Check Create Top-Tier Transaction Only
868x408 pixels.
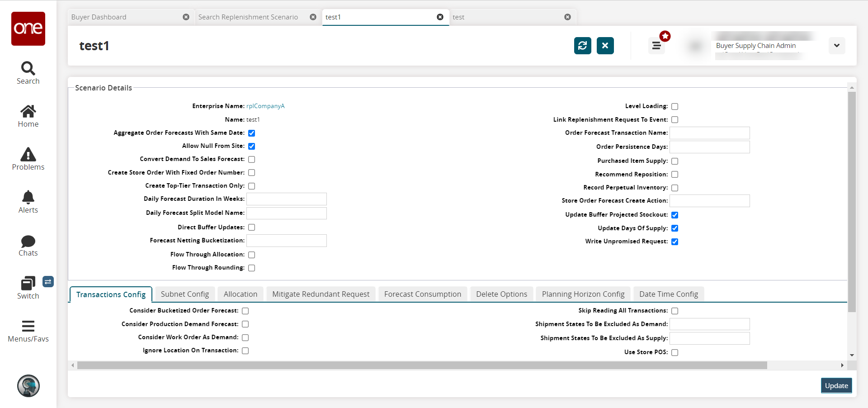(x=252, y=186)
